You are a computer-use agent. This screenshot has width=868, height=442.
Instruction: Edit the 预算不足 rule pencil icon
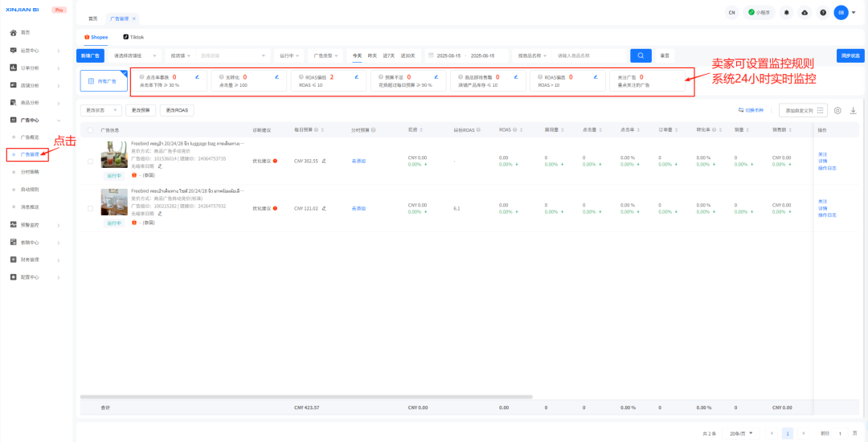[436, 77]
